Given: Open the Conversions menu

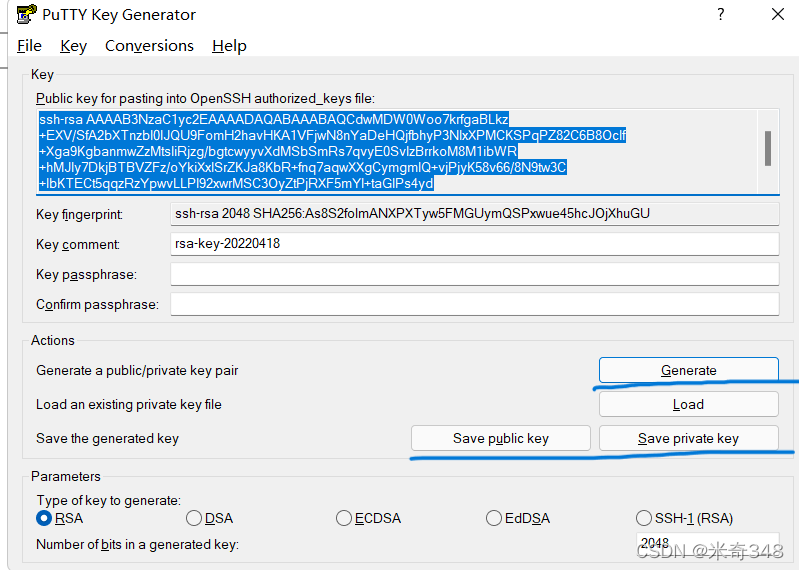Looking at the screenshot, I should coord(149,46).
